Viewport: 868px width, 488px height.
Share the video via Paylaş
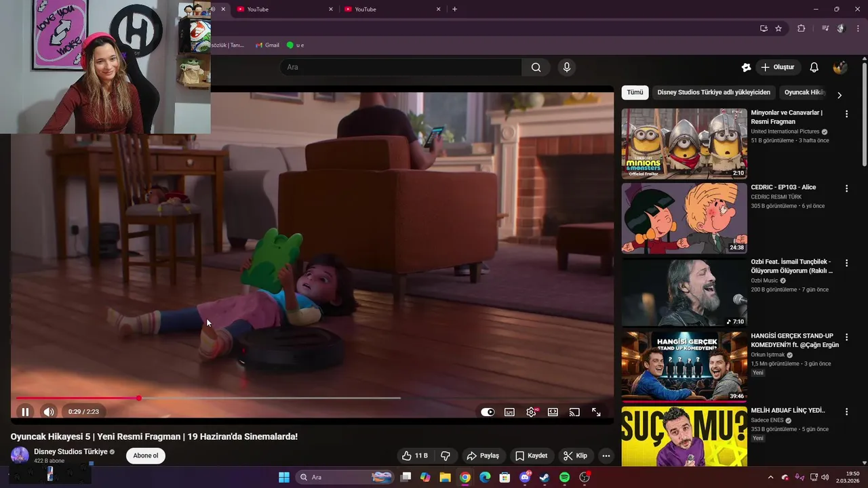pos(483,455)
